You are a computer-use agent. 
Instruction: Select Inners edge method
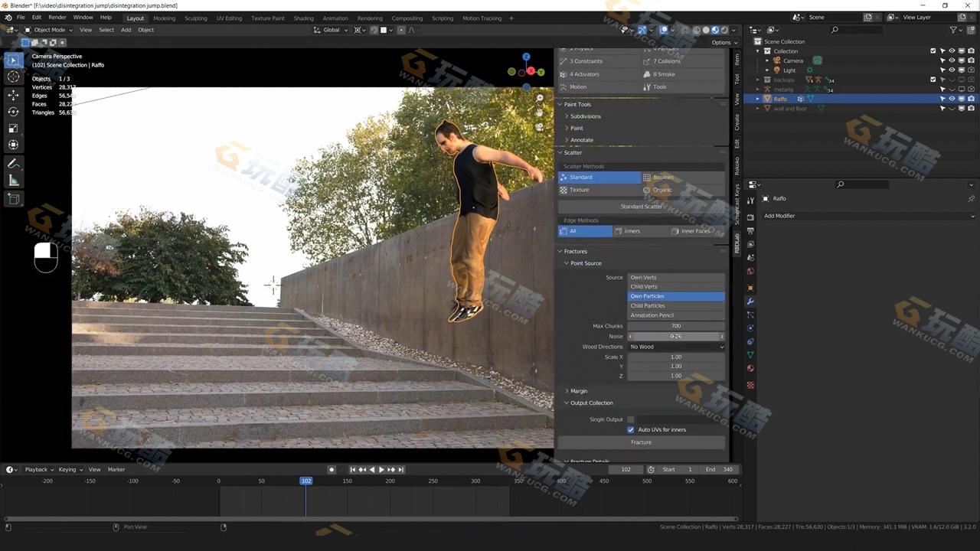[x=641, y=231]
